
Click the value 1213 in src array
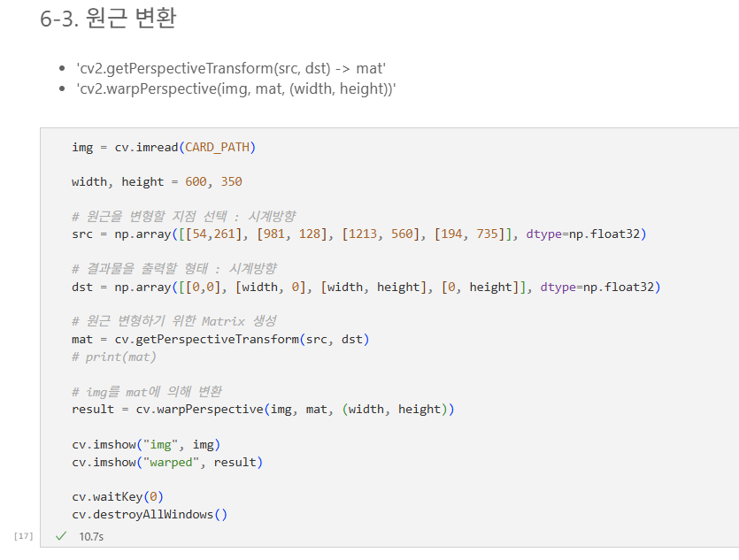[x=363, y=234]
